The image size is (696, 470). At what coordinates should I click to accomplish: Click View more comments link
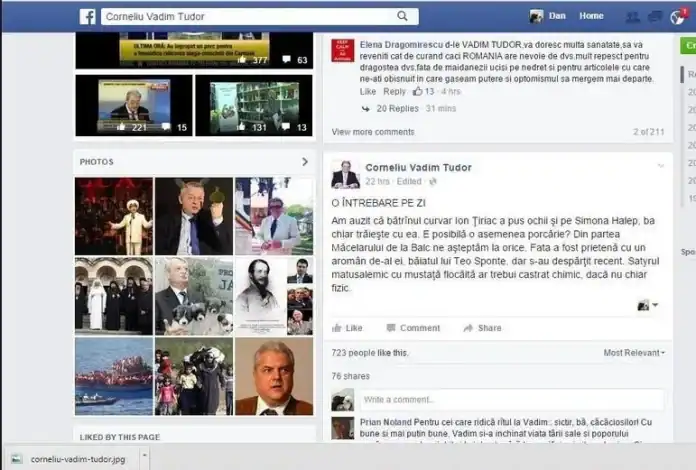(x=372, y=132)
